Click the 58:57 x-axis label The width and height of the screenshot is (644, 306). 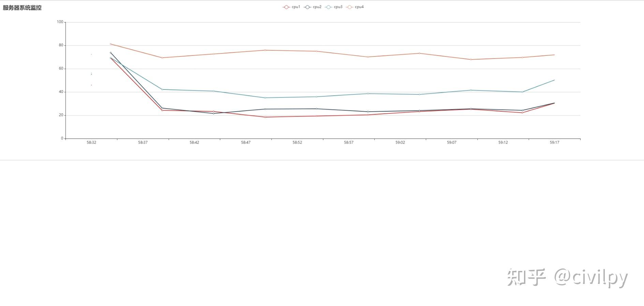pyautogui.click(x=349, y=143)
